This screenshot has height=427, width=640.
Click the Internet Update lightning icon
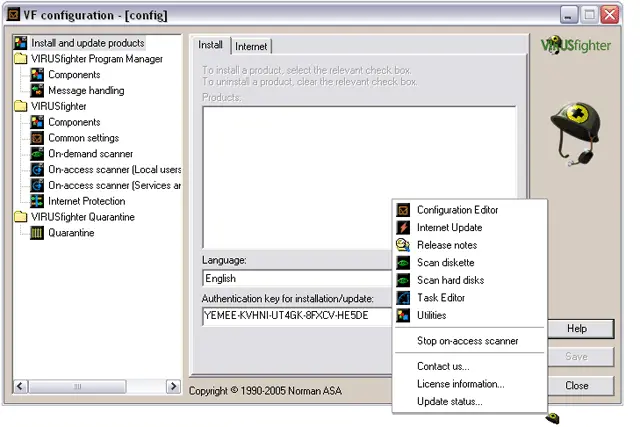[x=403, y=228]
